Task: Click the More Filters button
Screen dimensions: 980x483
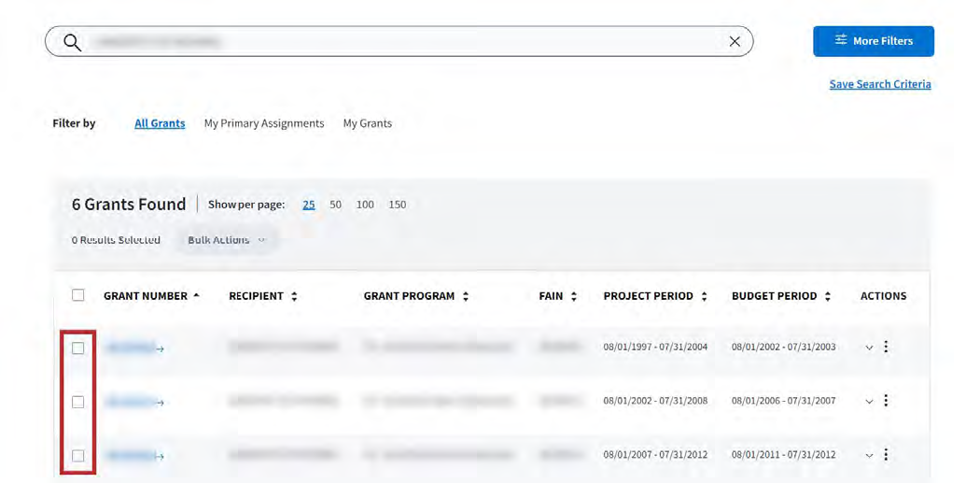Action: point(873,41)
